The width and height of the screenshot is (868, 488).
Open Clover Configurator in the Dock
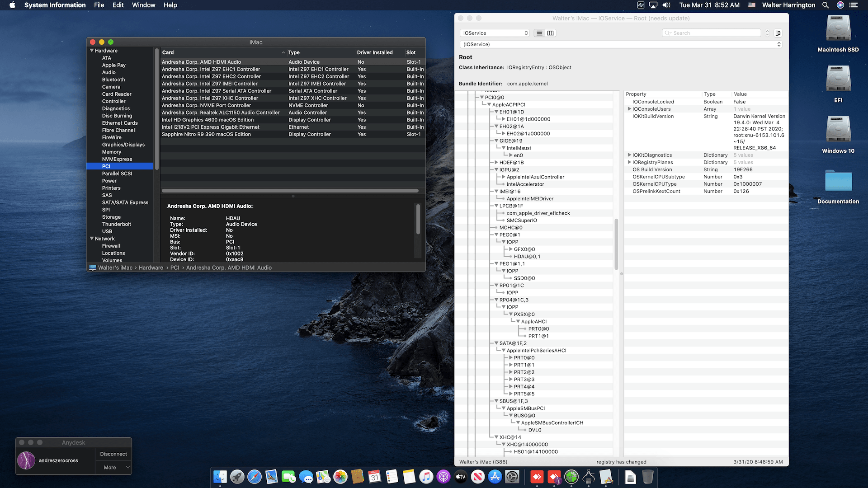coord(571,477)
